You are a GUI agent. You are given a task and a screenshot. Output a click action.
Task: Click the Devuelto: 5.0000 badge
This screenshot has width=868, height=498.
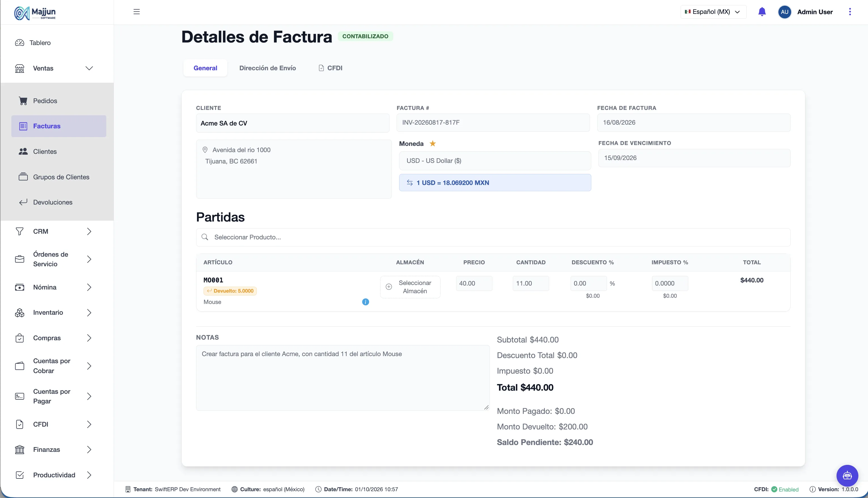pyautogui.click(x=230, y=291)
